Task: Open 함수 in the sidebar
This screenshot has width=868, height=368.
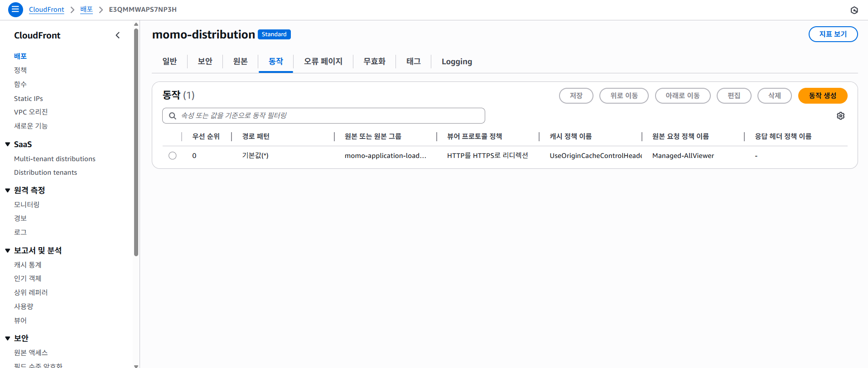Action: coord(20,84)
